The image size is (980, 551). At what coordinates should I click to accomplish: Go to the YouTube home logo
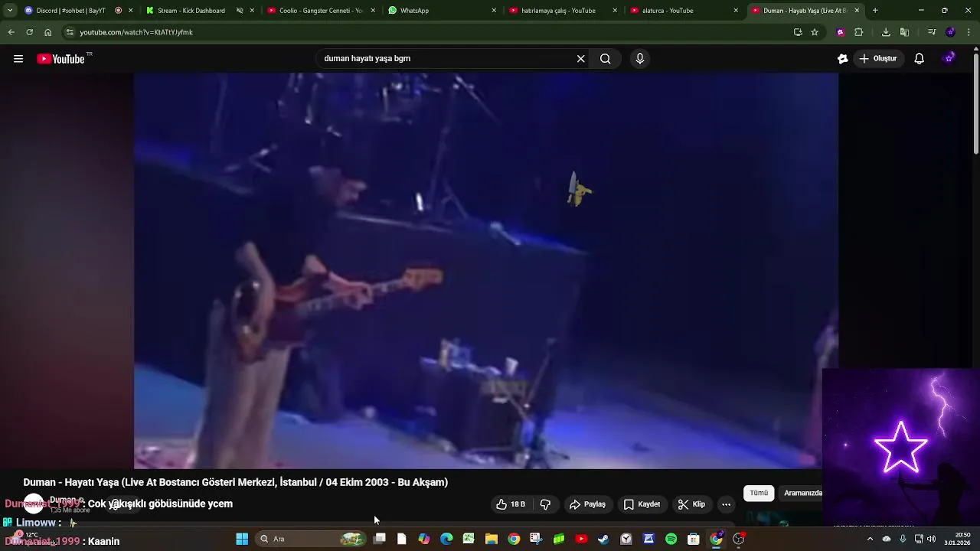point(60,59)
